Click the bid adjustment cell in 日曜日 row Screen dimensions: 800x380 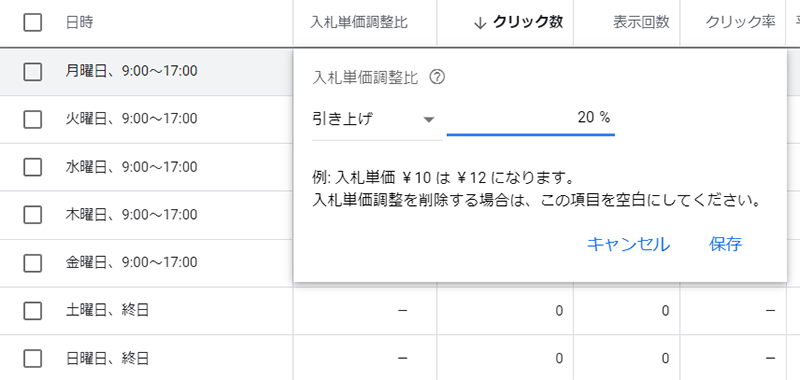[365, 358]
